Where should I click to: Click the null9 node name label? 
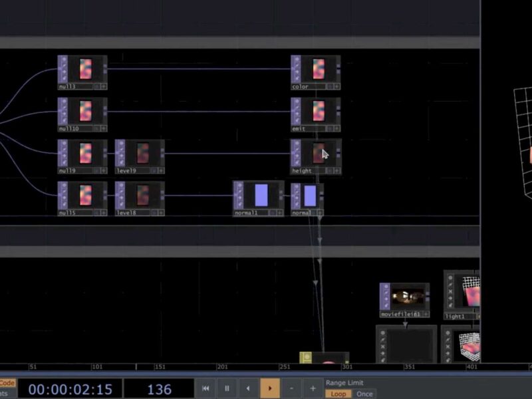point(67,171)
